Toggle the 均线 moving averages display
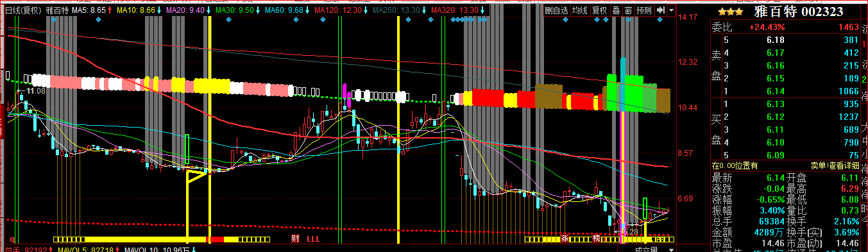Screen dimensions: 868x252 581,11
